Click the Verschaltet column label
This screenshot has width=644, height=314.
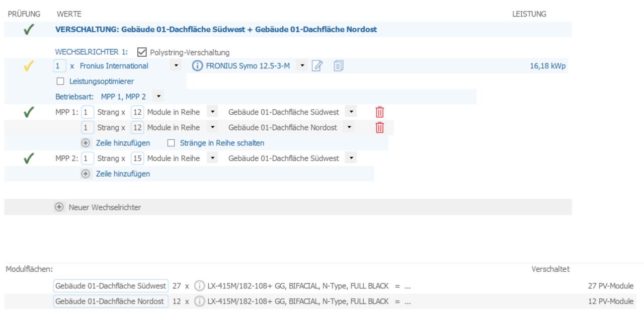(x=550, y=270)
